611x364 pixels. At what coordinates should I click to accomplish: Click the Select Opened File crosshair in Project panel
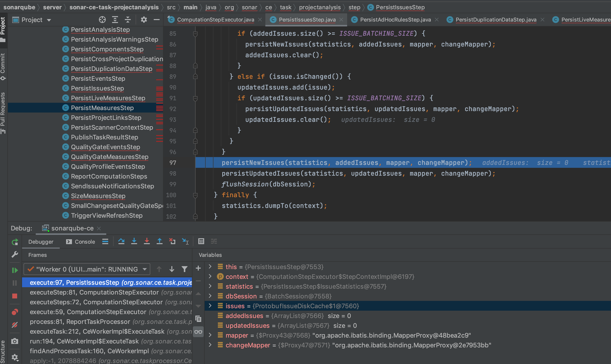coord(102,20)
